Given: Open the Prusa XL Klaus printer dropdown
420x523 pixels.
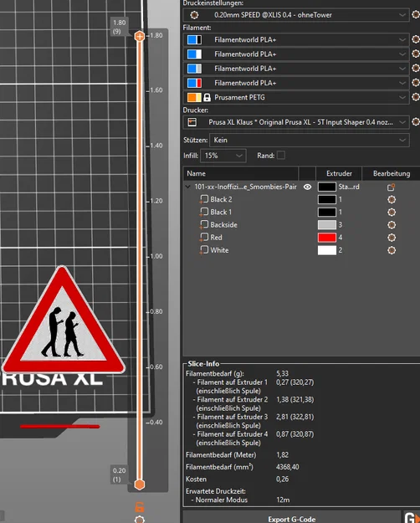Looking at the screenshot, I should coord(296,122).
